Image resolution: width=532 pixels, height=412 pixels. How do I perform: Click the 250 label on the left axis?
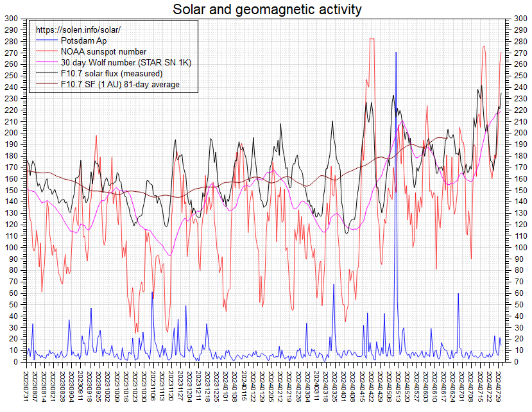11,76
